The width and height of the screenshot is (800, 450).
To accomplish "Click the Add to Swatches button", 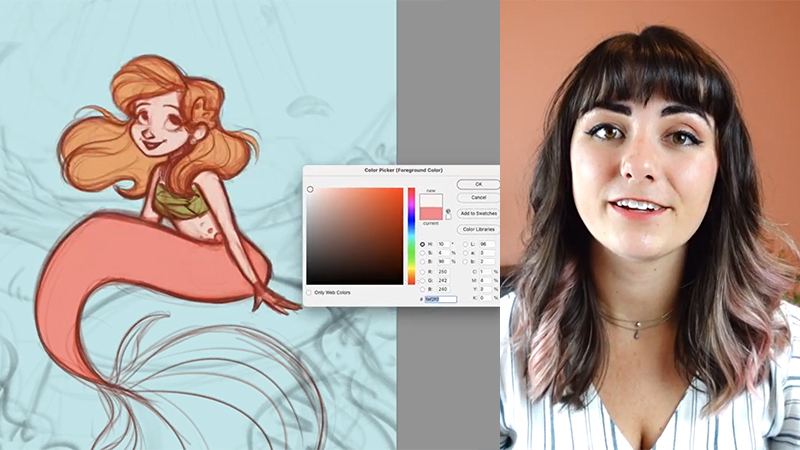I will (478, 214).
